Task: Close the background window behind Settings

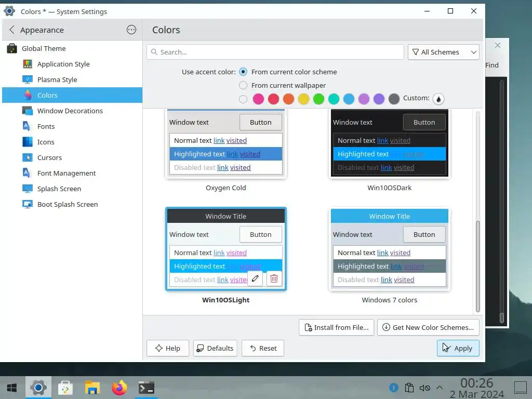Action: 497,45
